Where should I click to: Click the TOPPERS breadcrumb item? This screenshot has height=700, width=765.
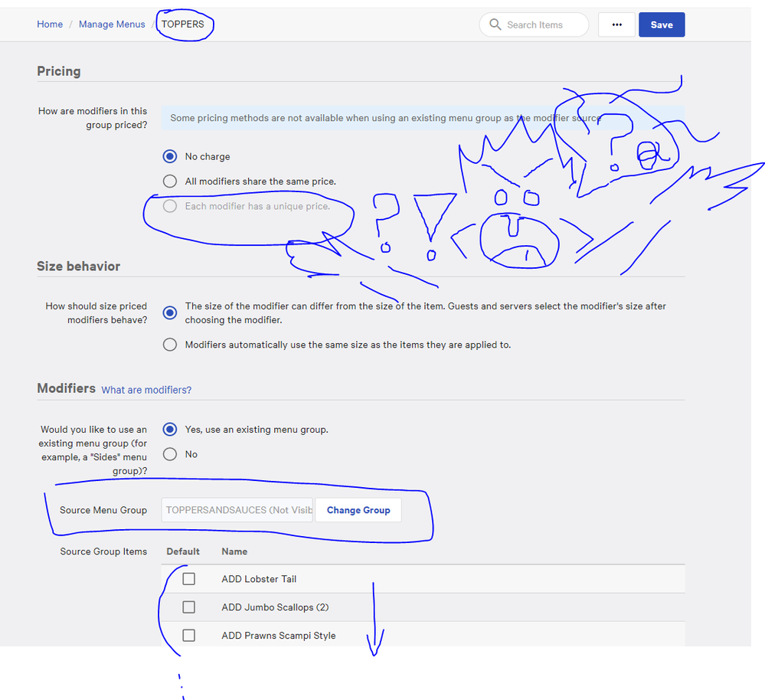pos(182,25)
